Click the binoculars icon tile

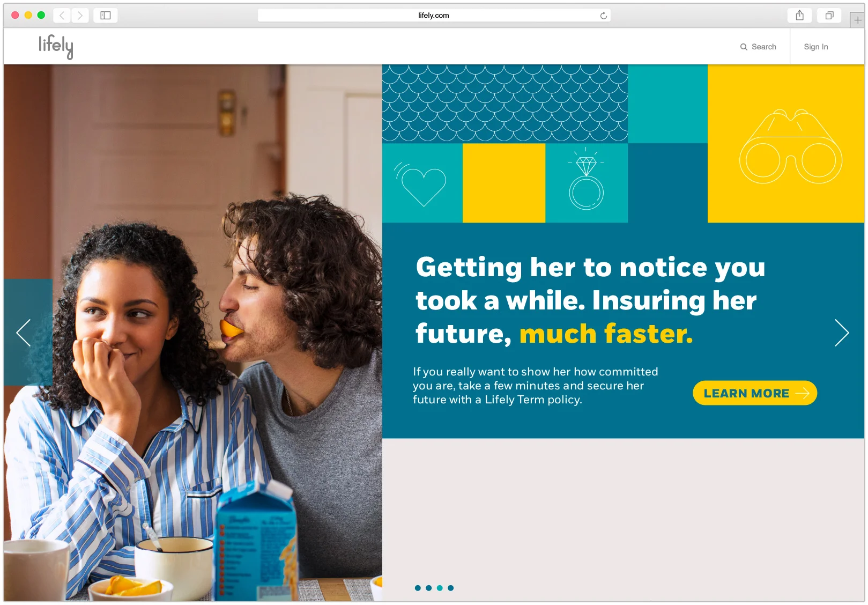(786, 144)
